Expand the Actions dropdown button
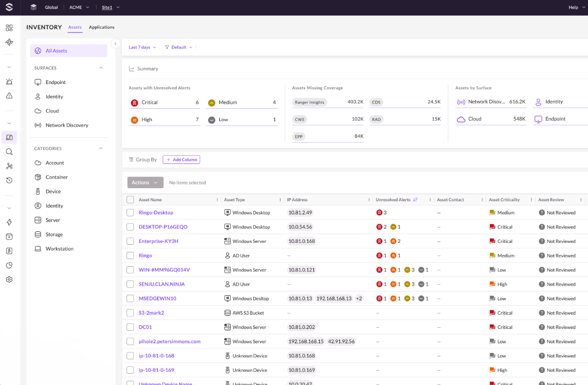Viewport: 588px width, 385px height. [145, 183]
